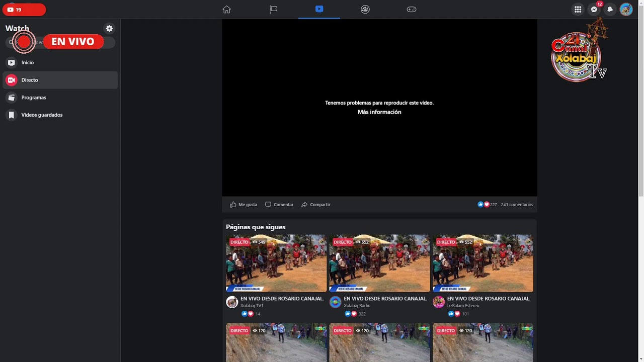This screenshot has height=362, width=644.
Task: Click Comentar button under video
Action: pos(279,205)
